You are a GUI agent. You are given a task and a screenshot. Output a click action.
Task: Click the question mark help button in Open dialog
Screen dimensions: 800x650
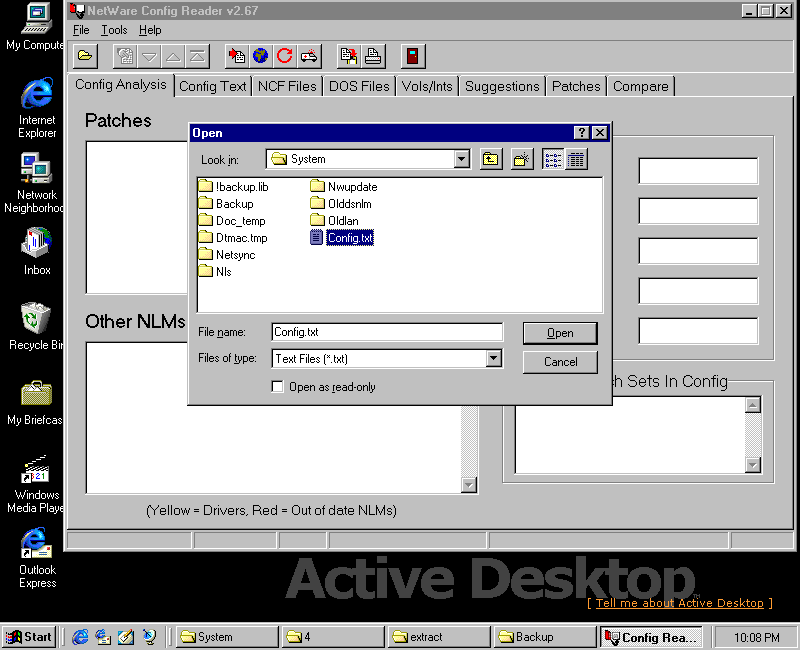coord(582,133)
